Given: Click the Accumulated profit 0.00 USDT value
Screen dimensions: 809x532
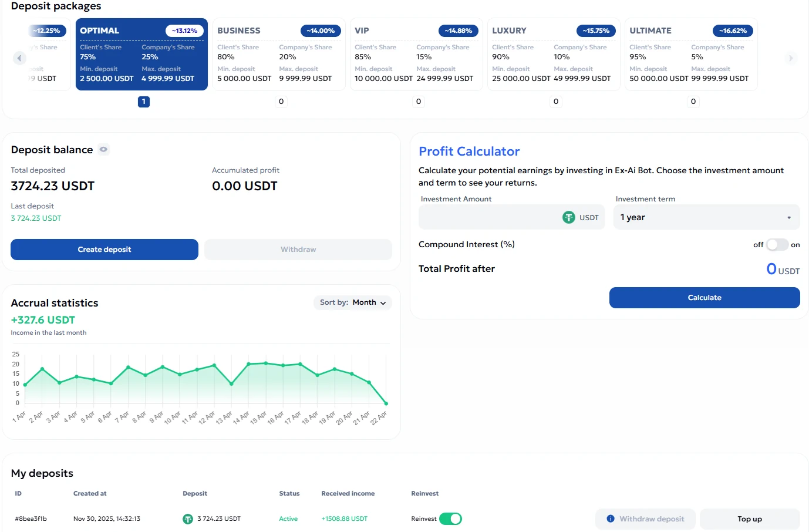Looking at the screenshot, I should 245,186.
